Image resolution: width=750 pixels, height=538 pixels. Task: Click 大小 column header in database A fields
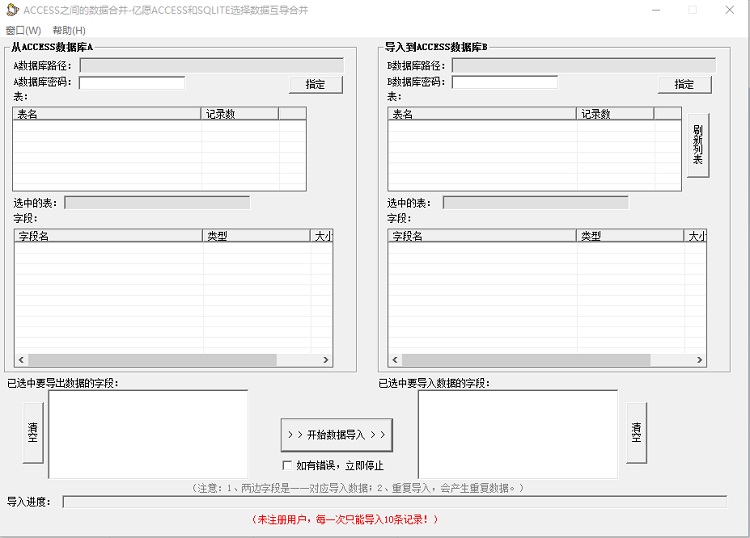322,236
